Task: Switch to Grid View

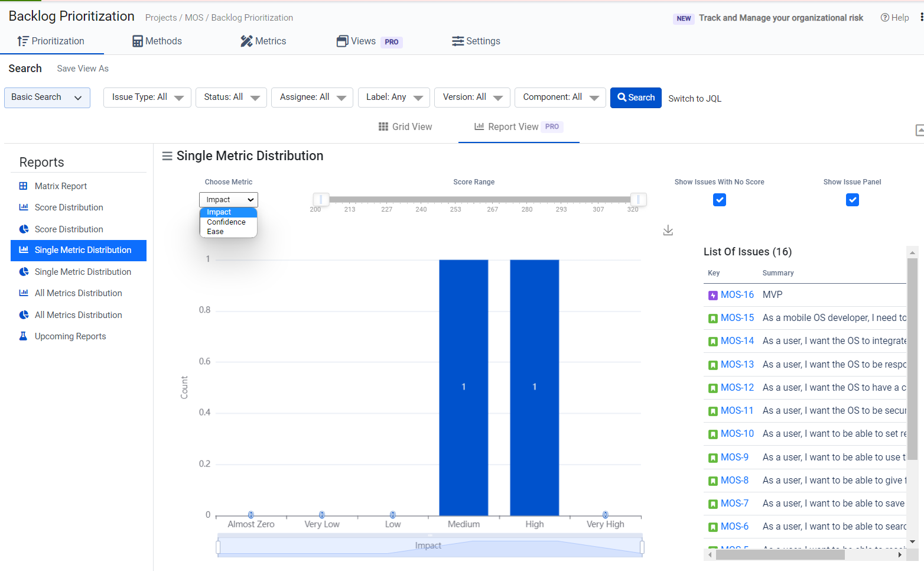Action: 405,127
